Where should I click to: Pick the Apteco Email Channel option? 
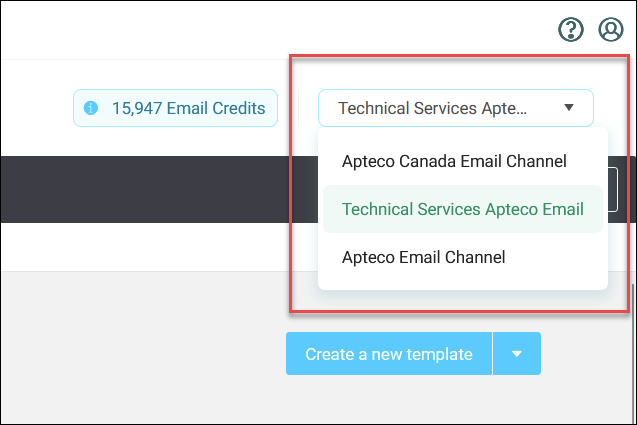pyautogui.click(x=463, y=257)
